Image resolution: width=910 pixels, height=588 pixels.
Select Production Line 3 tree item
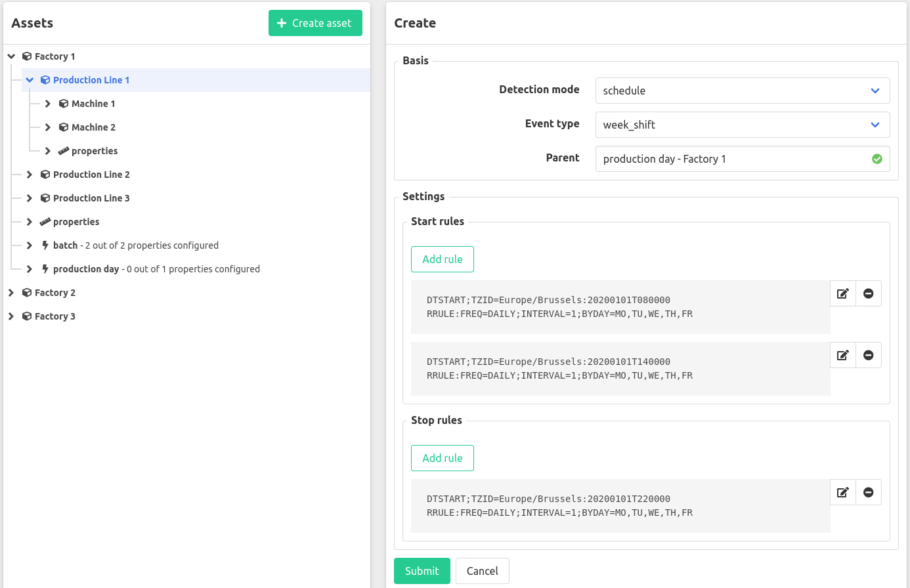click(91, 198)
